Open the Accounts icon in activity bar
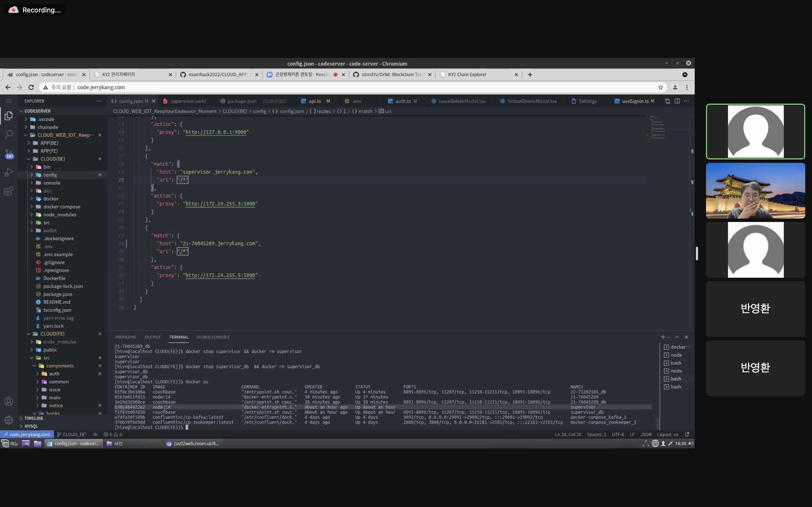Image resolution: width=812 pixels, height=507 pixels. tap(9, 401)
